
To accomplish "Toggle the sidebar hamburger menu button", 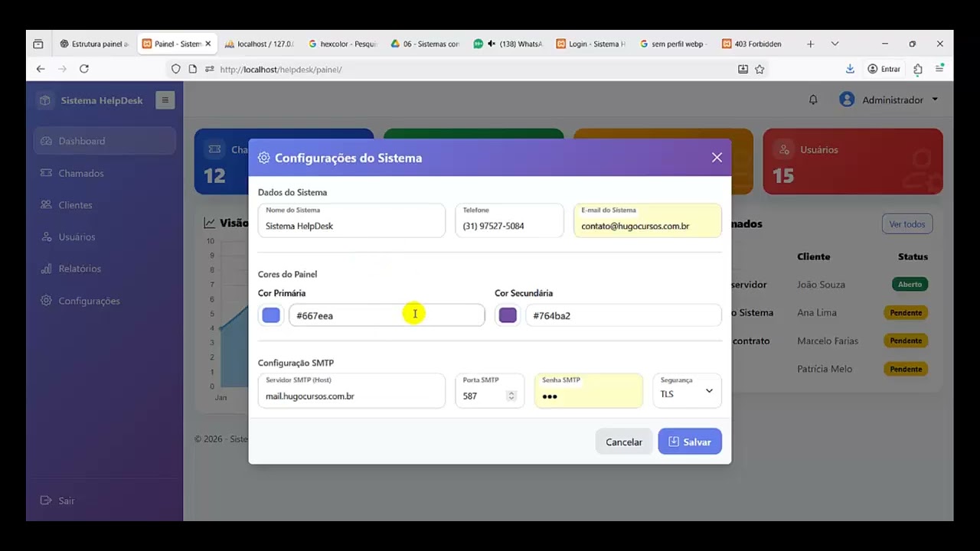I will point(165,99).
